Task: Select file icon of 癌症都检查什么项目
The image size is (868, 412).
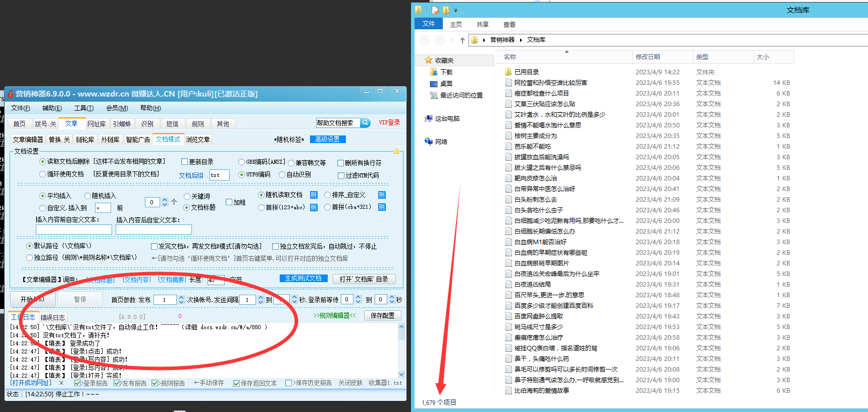Action: (x=509, y=93)
